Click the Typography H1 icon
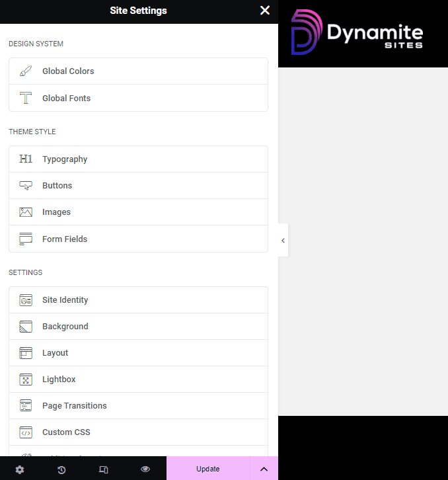Viewport: 448px width, 480px height. click(26, 159)
